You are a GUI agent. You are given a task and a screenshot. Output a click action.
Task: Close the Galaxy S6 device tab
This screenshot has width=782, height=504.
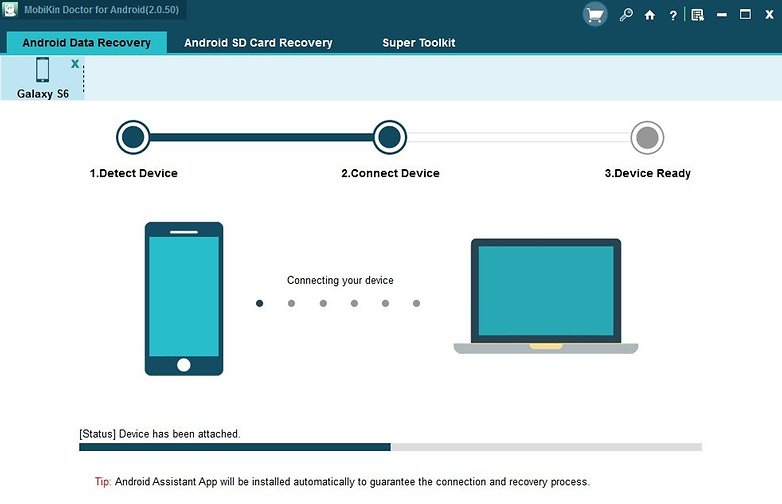tap(75, 63)
